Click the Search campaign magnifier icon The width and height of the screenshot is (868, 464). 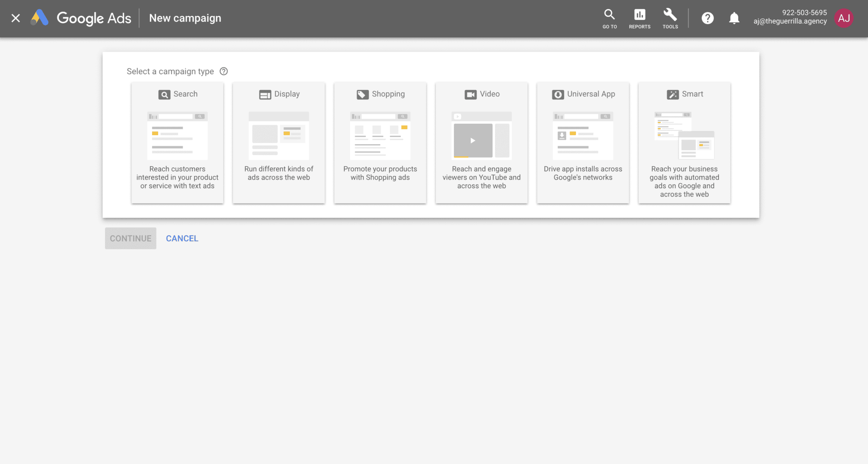click(x=164, y=94)
